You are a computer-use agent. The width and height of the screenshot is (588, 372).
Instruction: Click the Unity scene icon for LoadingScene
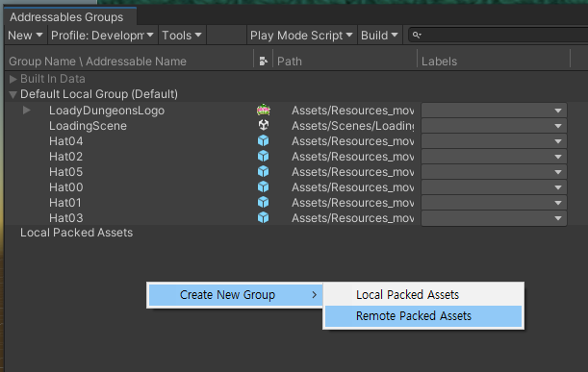(264, 125)
